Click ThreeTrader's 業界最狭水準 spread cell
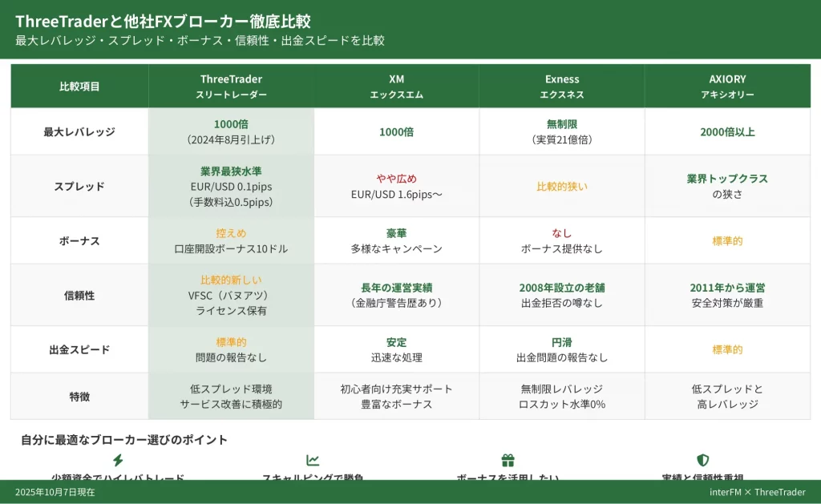Viewport: 821px width, 504px height. [x=231, y=187]
